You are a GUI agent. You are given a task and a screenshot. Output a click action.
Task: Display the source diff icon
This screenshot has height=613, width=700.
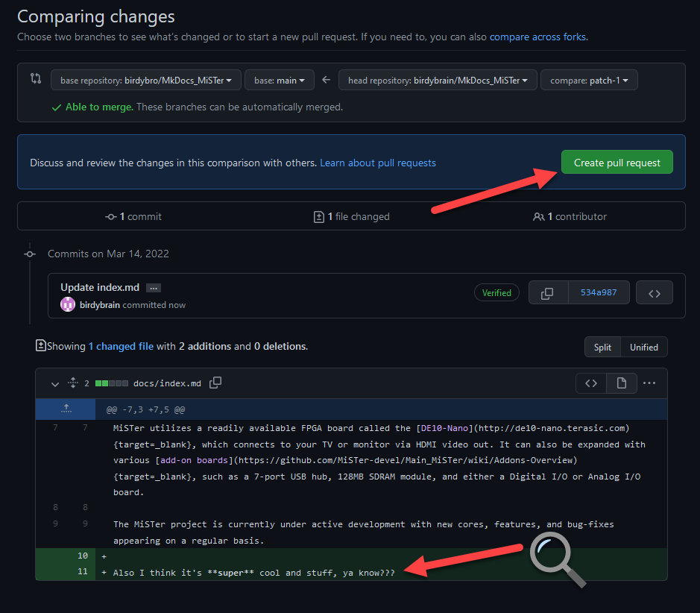coord(590,383)
